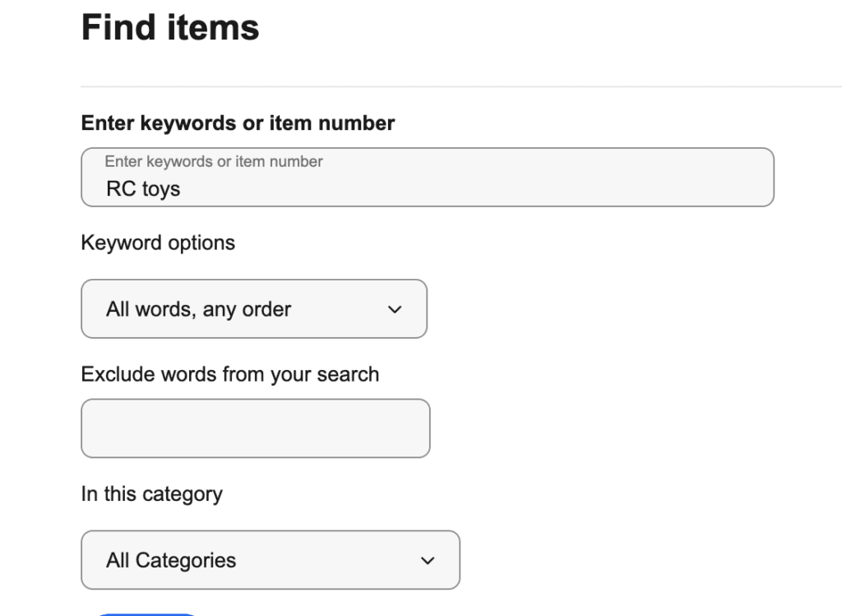This screenshot has width=842, height=616.
Task: Open the category picker under 'In this category'
Action: [x=270, y=560]
